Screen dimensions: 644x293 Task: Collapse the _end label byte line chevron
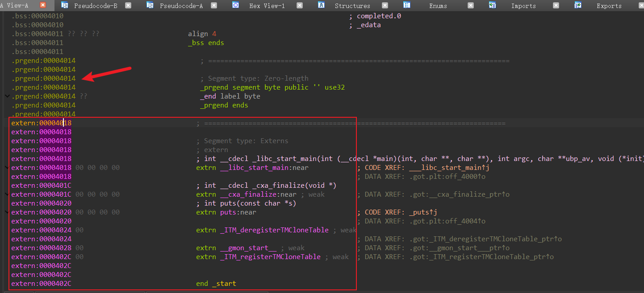tap(7, 96)
